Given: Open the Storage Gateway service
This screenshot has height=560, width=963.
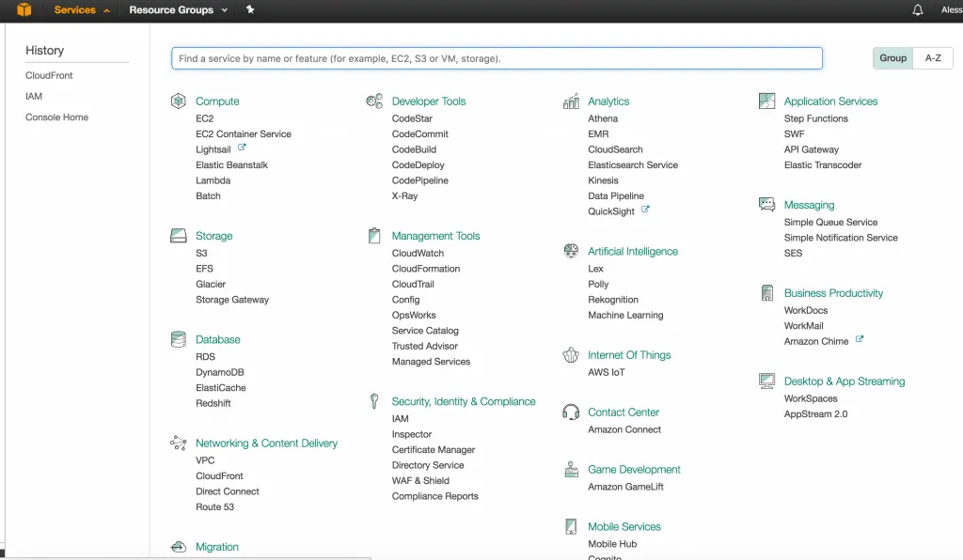Looking at the screenshot, I should tap(232, 300).
